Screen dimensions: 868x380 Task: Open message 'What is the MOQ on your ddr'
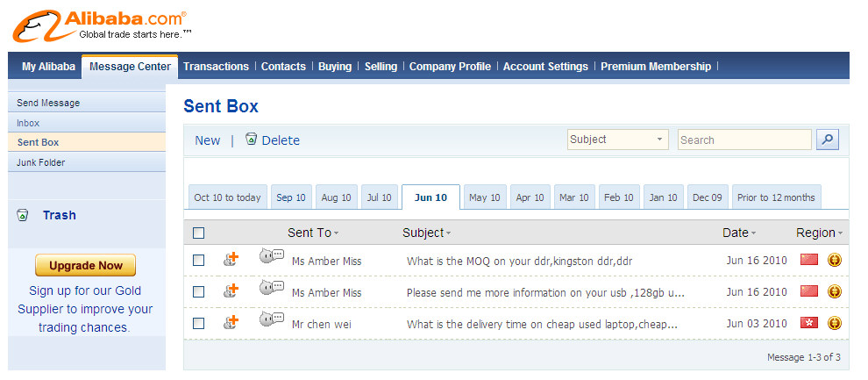click(520, 261)
